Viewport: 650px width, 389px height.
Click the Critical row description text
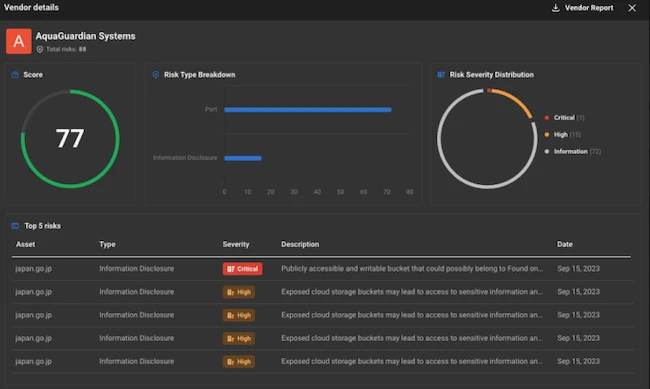[412, 269]
